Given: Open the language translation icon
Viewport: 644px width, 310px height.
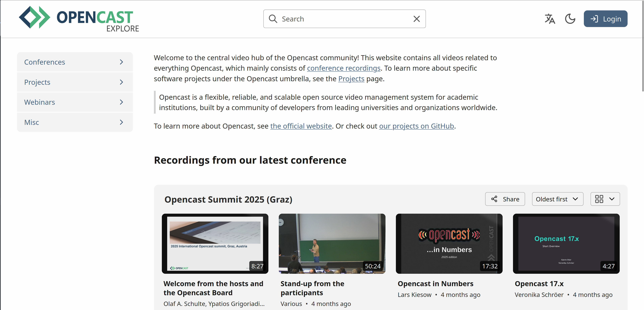Looking at the screenshot, I should tap(550, 18).
